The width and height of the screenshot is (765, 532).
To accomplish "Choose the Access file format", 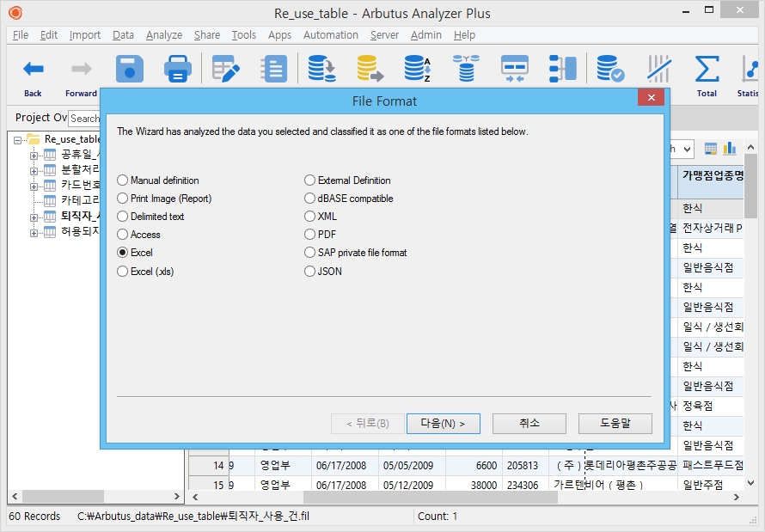I will [122, 235].
